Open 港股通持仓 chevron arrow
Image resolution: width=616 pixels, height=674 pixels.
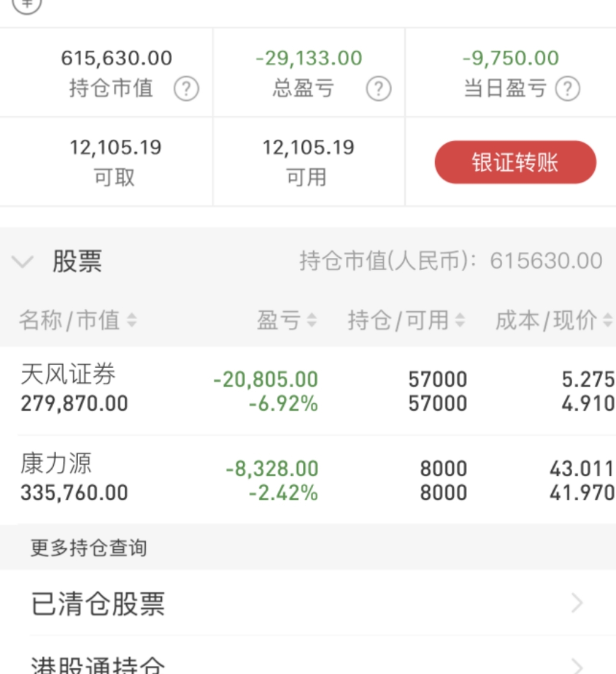click(577, 666)
